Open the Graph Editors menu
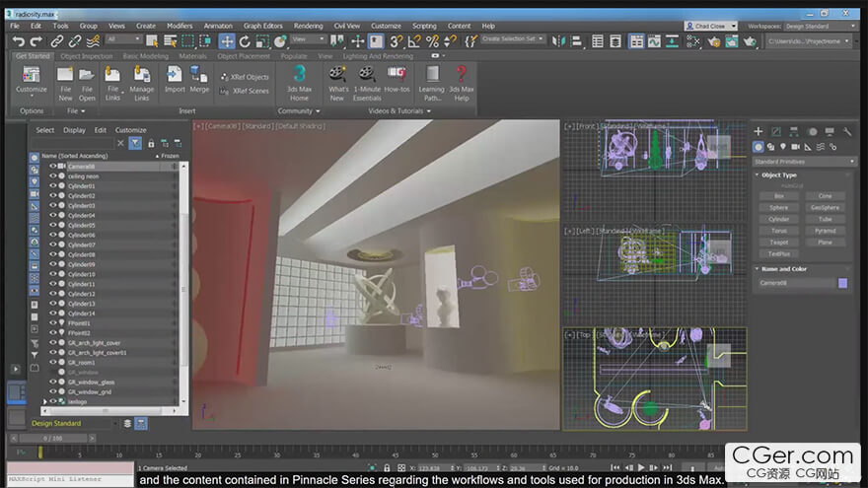Image resolution: width=868 pixels, height=488 pixels. coord(263,26)
